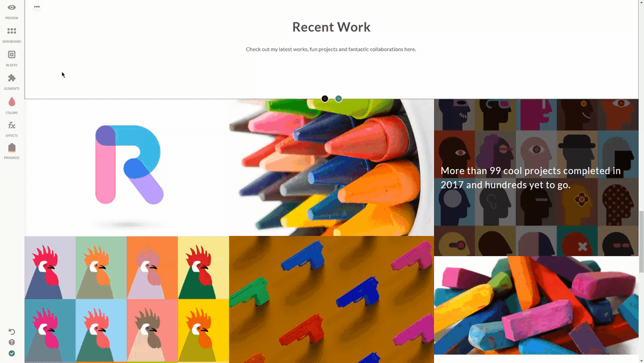Select the black dot indicator
This screenshot has width=644, height=363.
point(325,99)
